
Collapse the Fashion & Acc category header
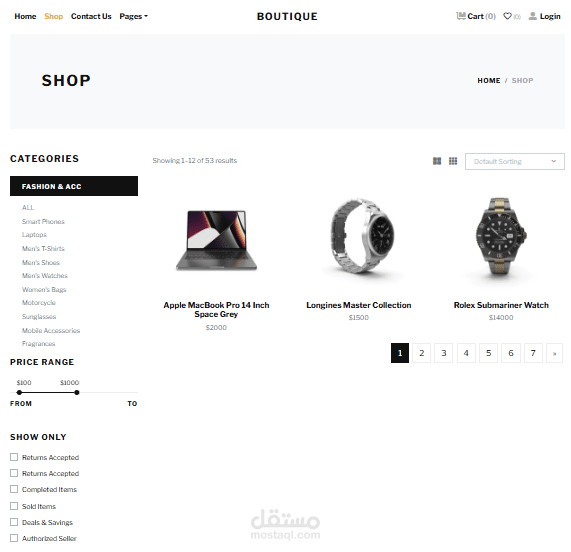pyautogui.click(x=74, y=186)
